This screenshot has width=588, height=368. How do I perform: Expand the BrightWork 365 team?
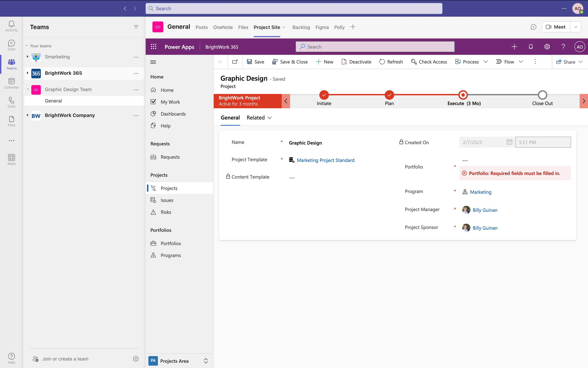pos(28,73)
